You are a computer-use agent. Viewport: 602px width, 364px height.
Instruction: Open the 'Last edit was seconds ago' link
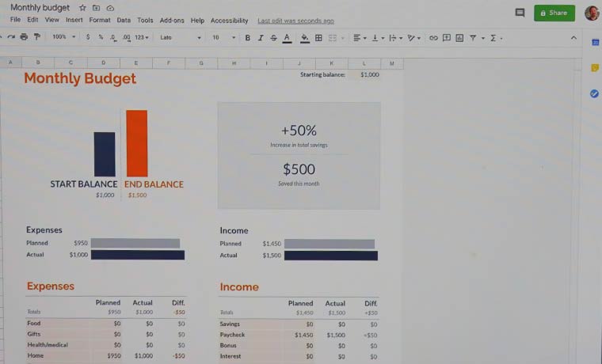pyautogui.click(x=295, y=21)
